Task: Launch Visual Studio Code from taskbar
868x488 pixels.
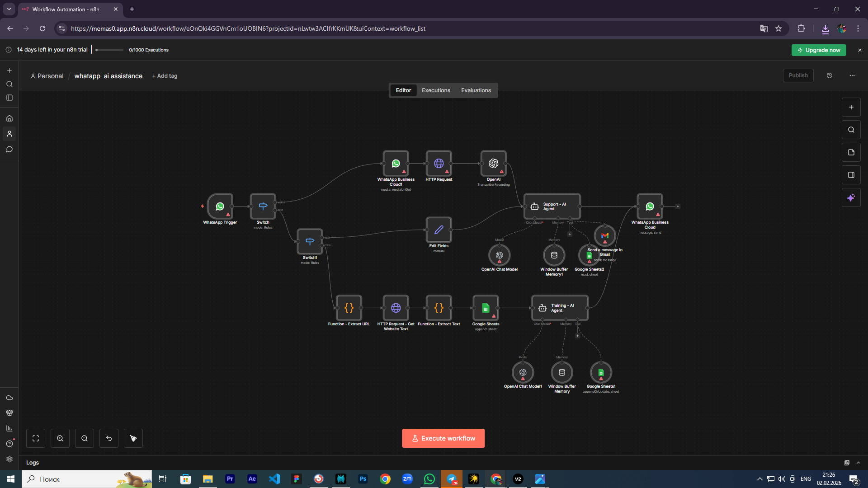Action: coord(274,479)
